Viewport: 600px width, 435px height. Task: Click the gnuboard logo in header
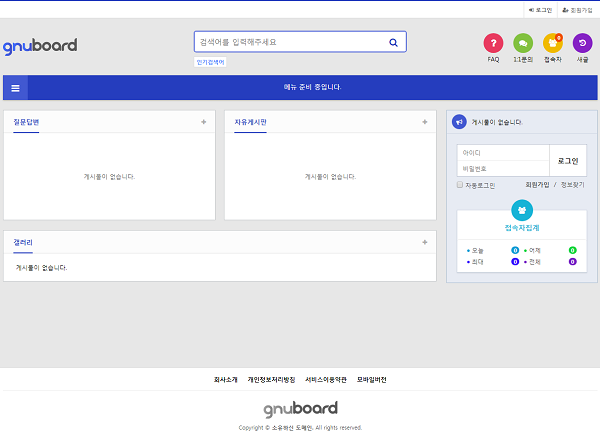40,45
